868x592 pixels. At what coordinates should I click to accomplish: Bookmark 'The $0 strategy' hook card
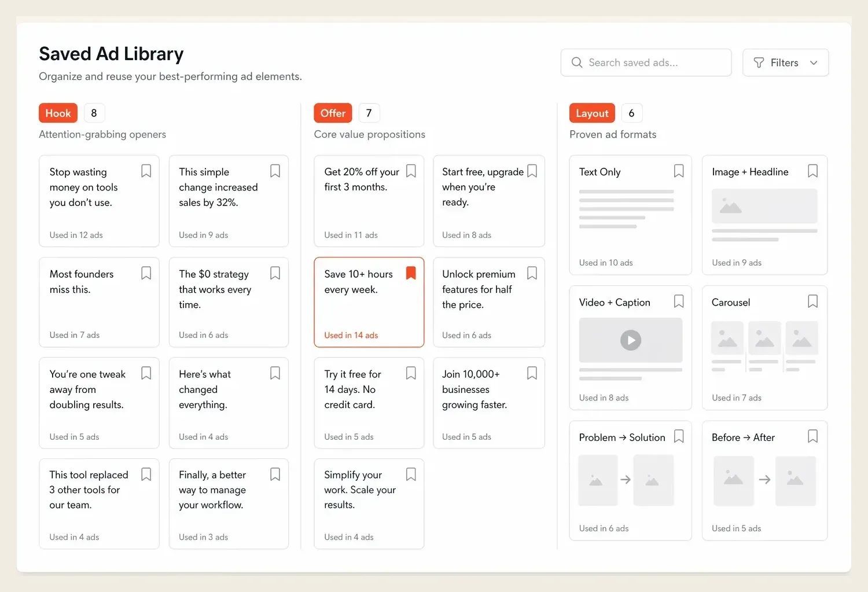275,273
